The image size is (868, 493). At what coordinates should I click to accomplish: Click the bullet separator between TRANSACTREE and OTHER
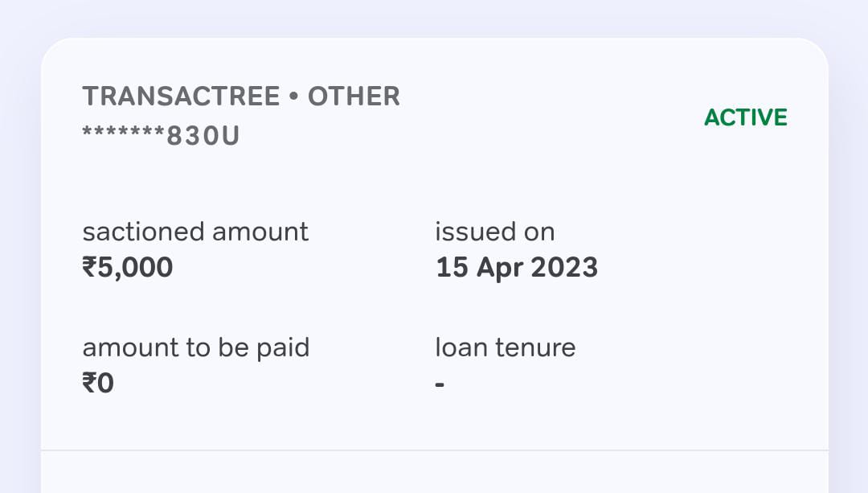click(x=293, y=97)
